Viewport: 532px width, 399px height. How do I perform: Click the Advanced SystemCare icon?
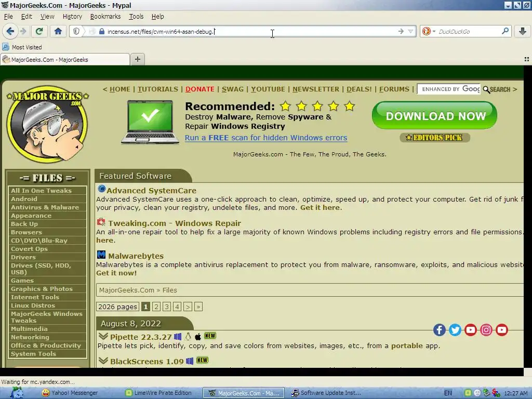[x=101, y=189]
